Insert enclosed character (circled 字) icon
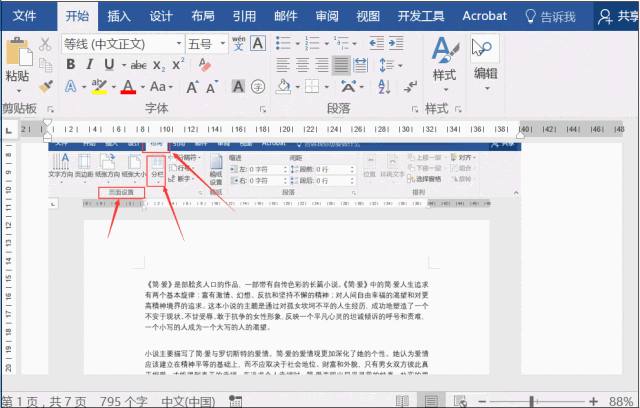Viewport: 640px width, 408px height. tap(258, 86)
